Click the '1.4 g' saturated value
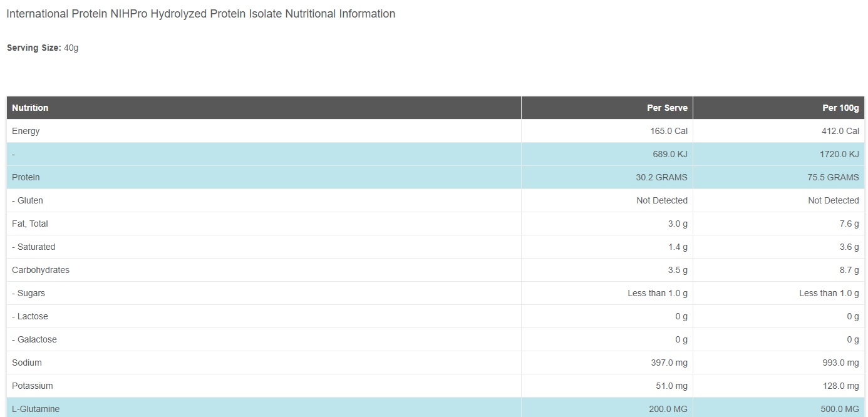Screen dimensions: 868x417 [678, 247]
